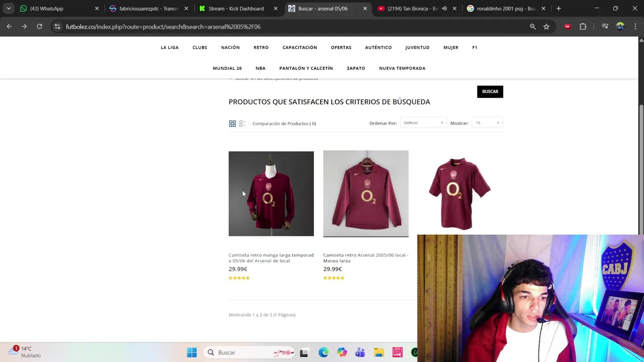The image size is (644, 362).
Task: Mute the Tan Bionica YouTube tab audio
Action: coord(444,9)
